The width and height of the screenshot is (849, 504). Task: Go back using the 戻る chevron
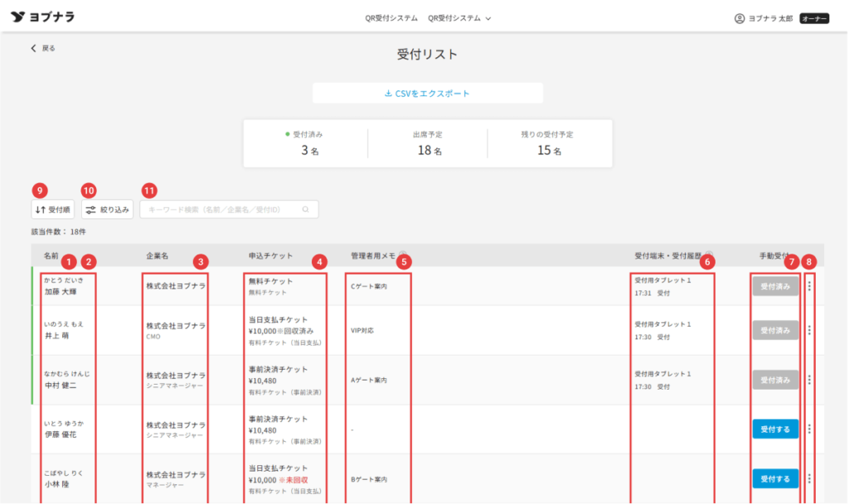pyautogui.click(x=34, y=48)
